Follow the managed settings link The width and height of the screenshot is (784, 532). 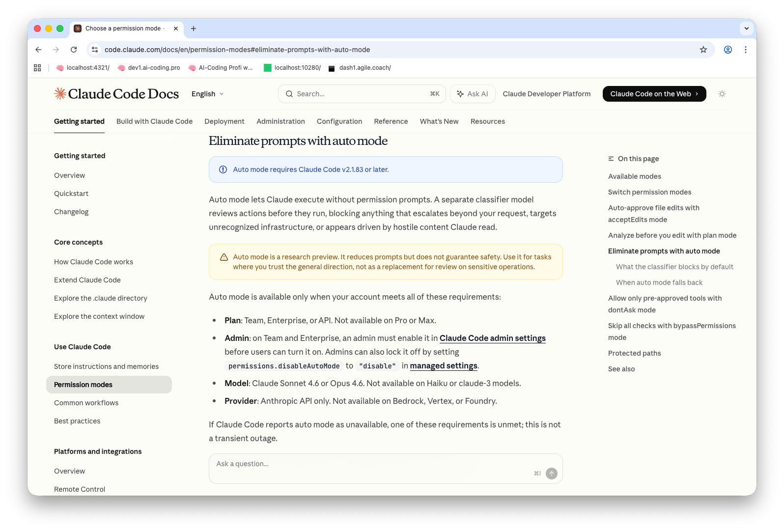[x=443, y=365]
